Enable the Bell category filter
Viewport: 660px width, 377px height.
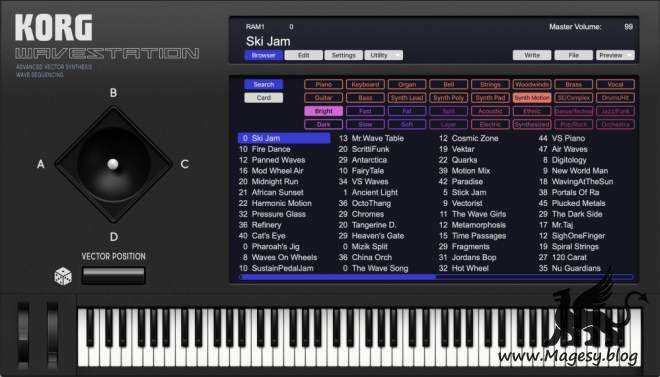[x=448, y=85]
